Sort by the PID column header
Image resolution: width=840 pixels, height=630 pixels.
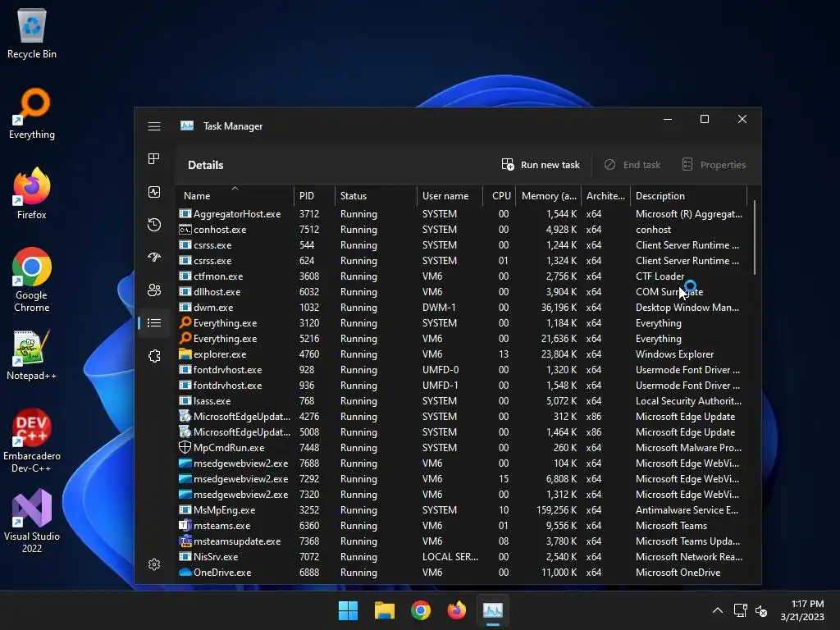tap(314, 195)
